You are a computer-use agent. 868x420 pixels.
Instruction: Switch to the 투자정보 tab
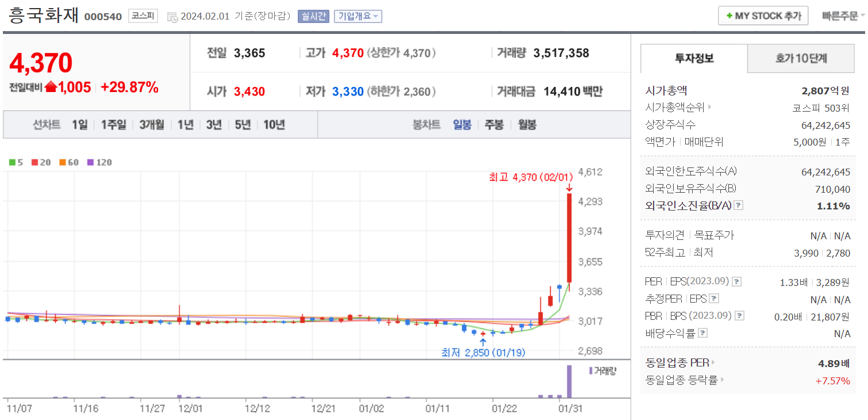tap(694, 58)
